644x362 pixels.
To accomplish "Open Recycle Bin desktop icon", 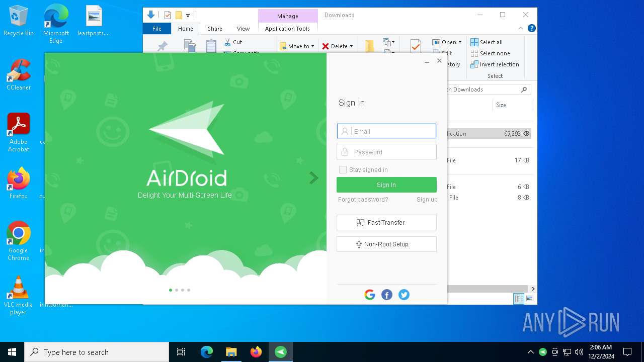I will tap(19, 21).
